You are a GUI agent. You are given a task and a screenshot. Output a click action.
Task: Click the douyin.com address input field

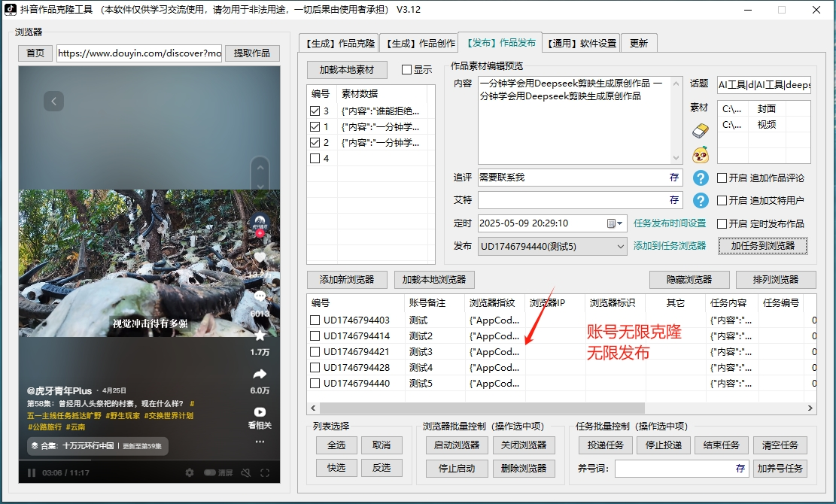click(x=139, y=53)
